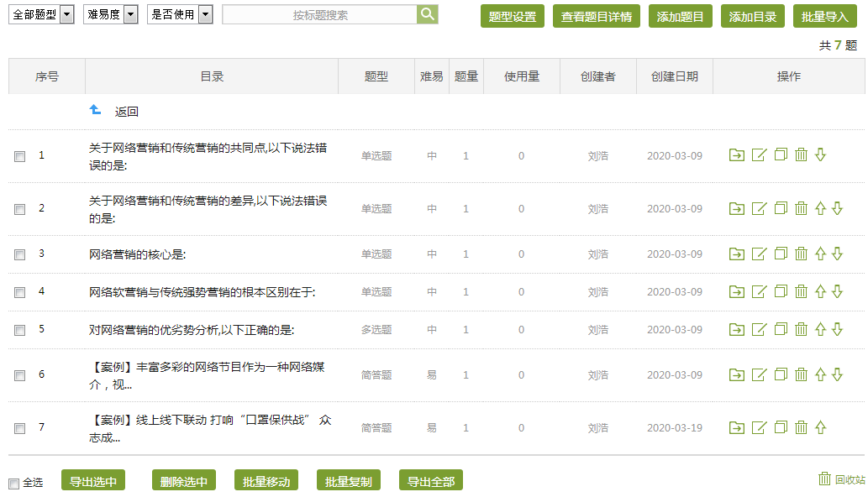Click the 返回 back link
Screen dimensions: 868x497
pos(126,111)
